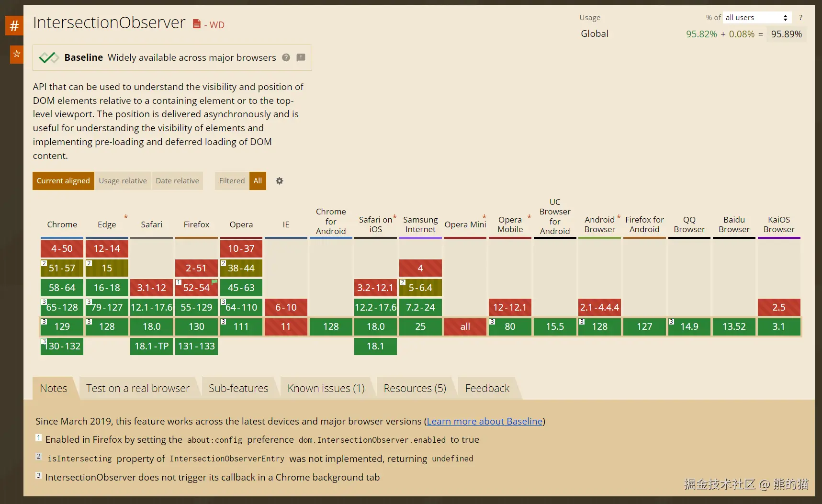Open the Notes tab
This screenshot has width=822, height=504.
tap(54, 388)
